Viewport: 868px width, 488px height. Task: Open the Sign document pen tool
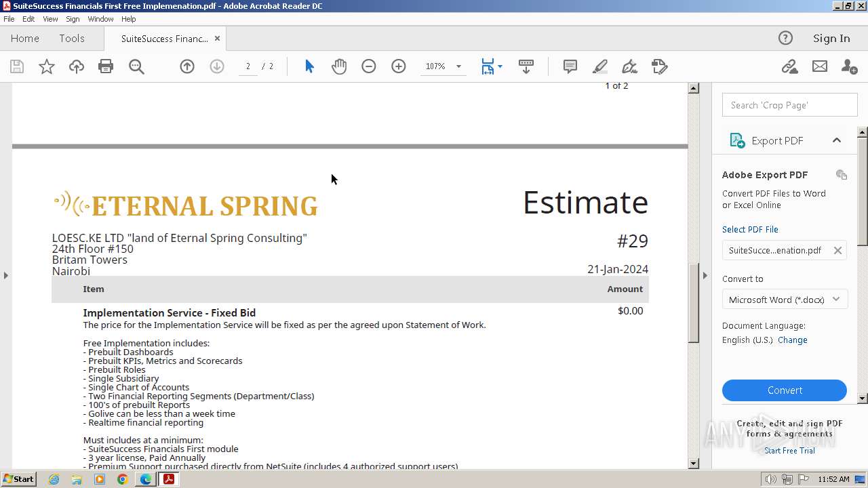(630, 66)
